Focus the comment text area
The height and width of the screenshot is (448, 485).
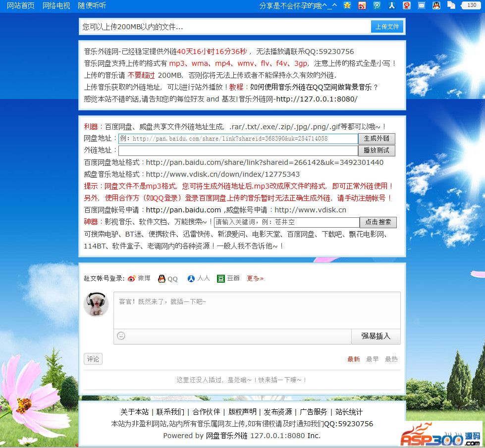[257, 310]
